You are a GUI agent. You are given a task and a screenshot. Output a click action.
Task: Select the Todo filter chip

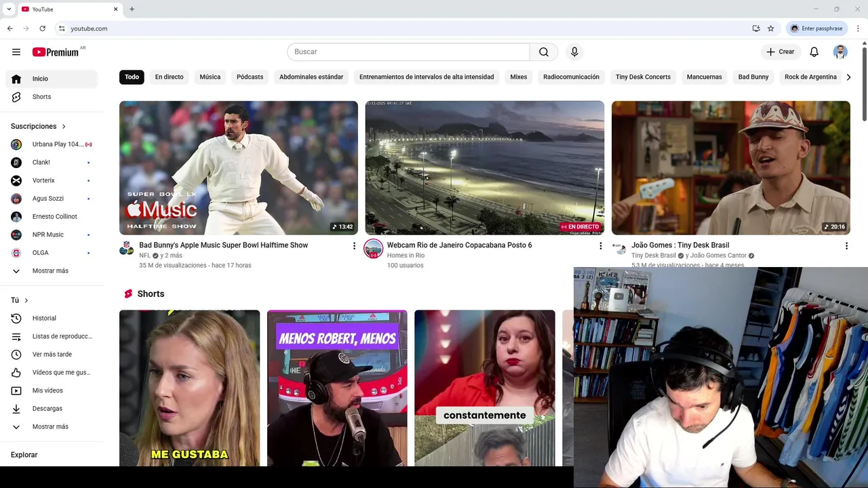132,77
